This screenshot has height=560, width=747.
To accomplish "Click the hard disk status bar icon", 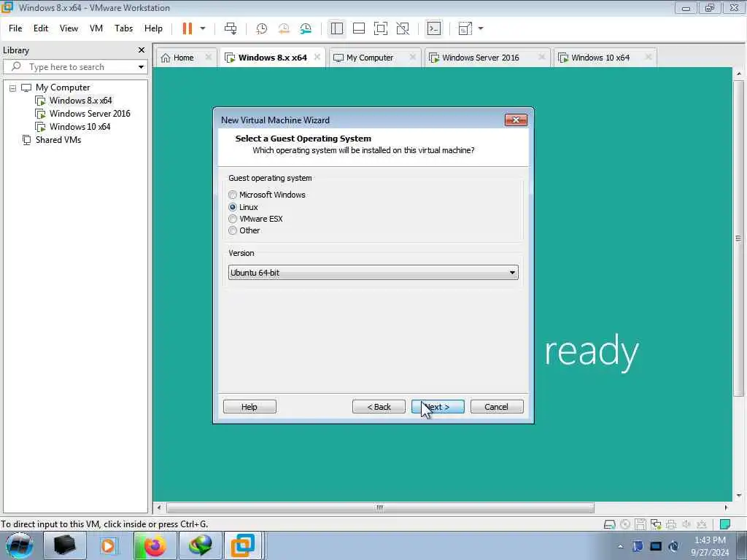I will click(609, 524).
